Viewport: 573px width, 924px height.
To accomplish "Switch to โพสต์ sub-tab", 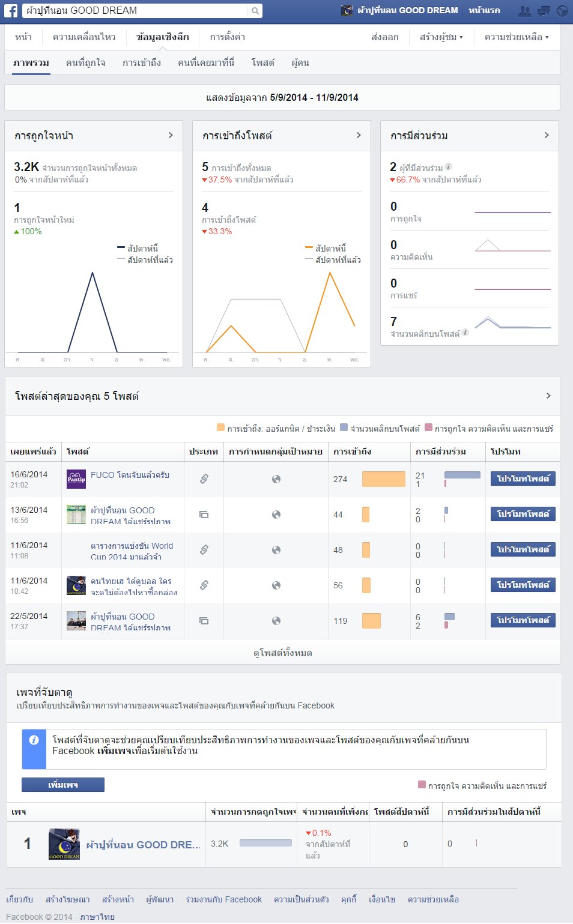I will [x=263, y=63].
